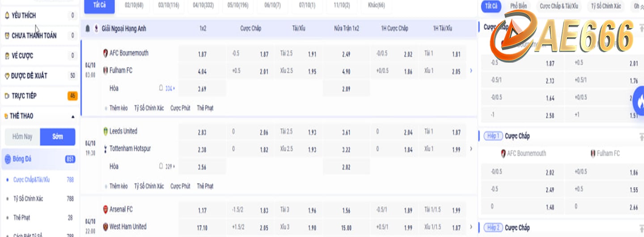The image size is (644, 237).
Task: Select Tottenham Hotspur 1x2 odds 2.38
Action: coord(202,150)
